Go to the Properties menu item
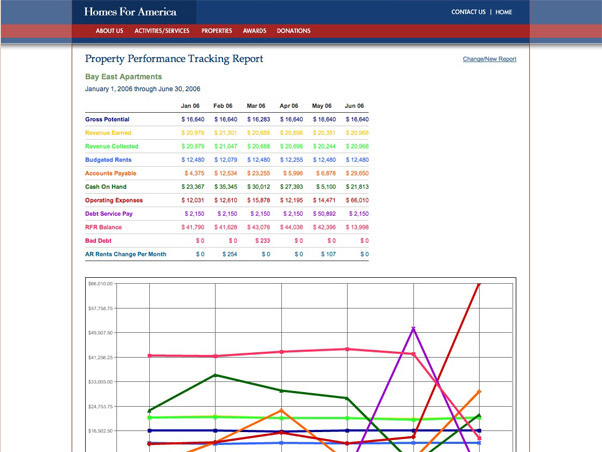The height and width of the screenshot is (452, 602). pyautogui.click(x=217, y=31)
